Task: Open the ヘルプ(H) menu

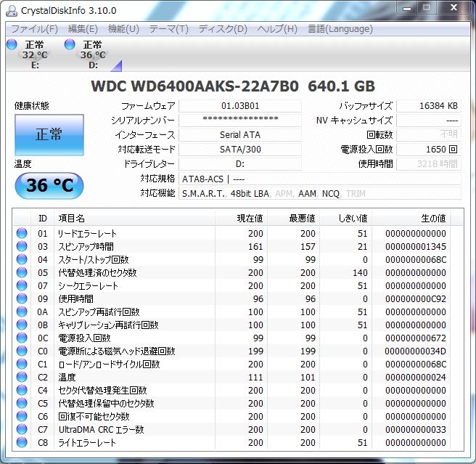Action: [x=277, y=29]
